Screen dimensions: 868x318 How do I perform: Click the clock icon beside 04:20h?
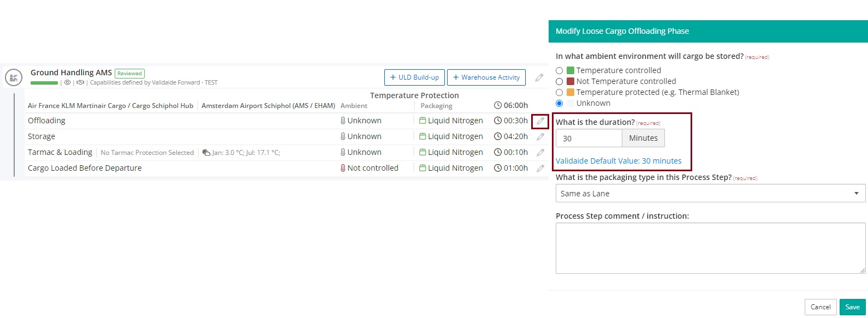[x=497, y=136]
